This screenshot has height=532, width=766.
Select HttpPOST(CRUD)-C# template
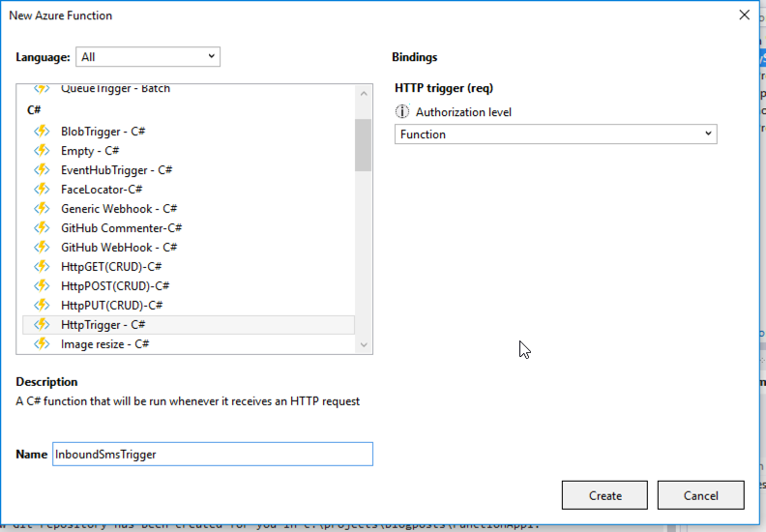coord(189,286)
